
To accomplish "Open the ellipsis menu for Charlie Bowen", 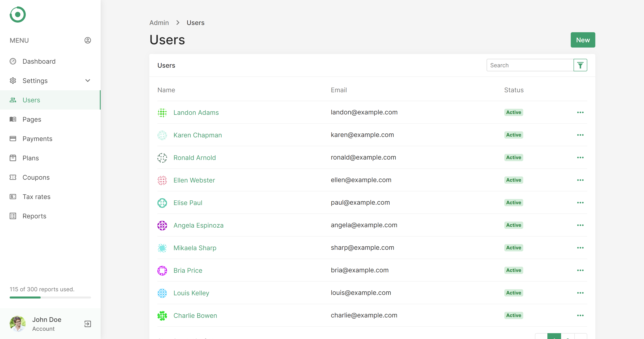I will [x=580, y=315].
